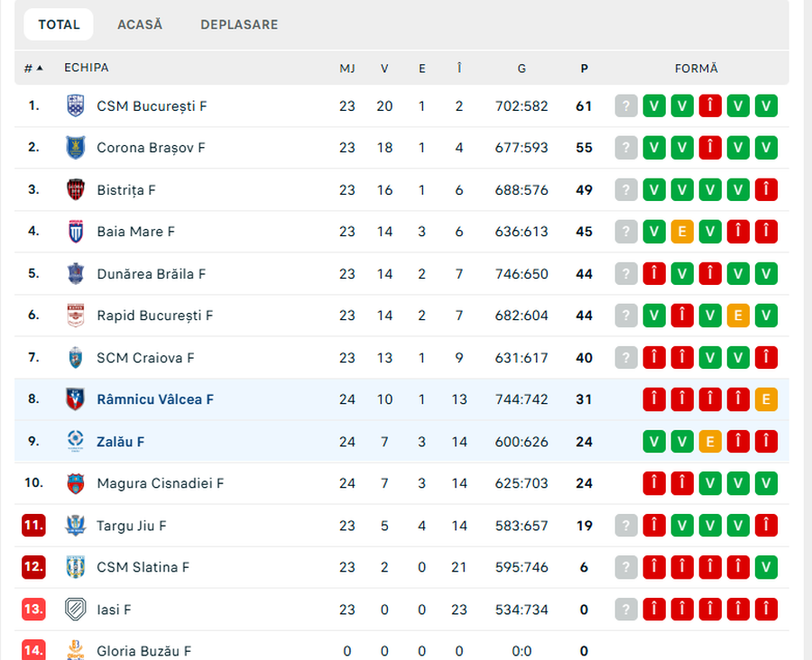812x660 pixels.
Task: Switch to the ACASĂ tab
Action: tap(140, 24)
